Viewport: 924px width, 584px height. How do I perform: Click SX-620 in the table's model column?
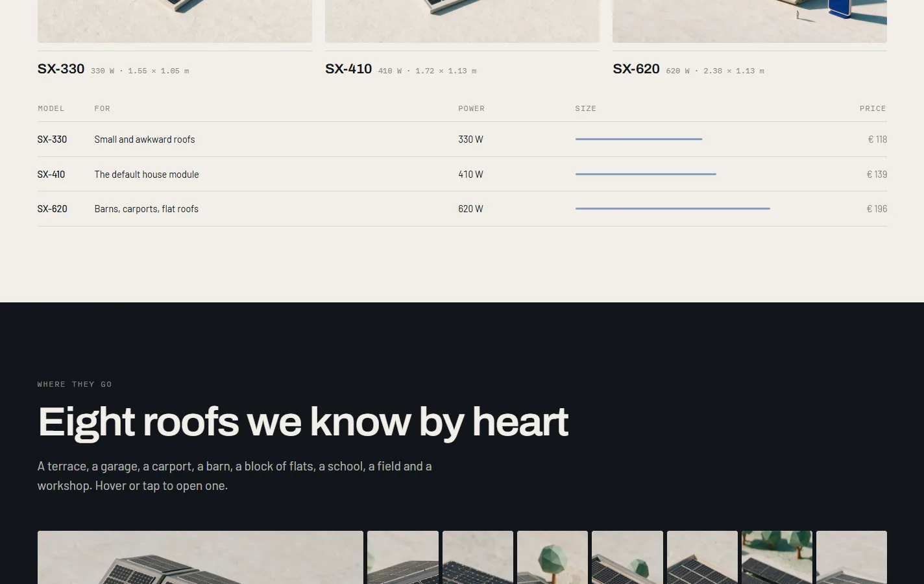click(53, 209)
